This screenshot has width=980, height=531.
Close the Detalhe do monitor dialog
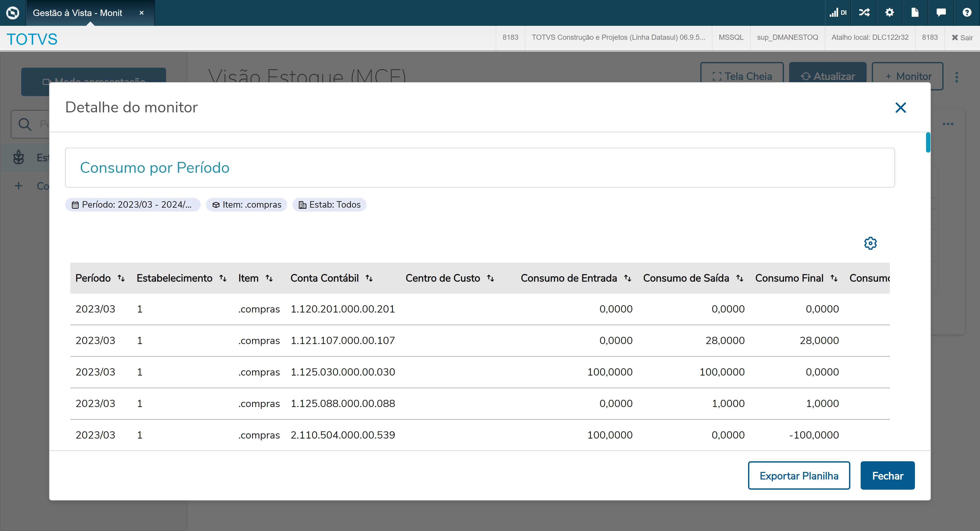[x=900, y=108]
